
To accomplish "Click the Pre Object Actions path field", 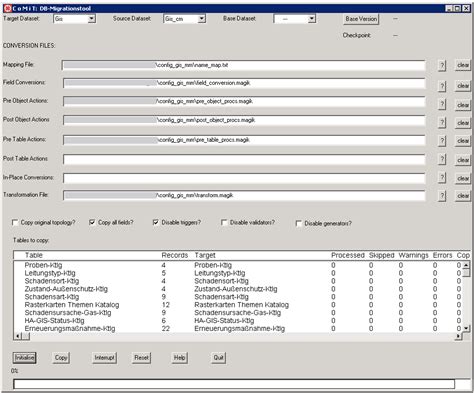I will [x=244, y=101].
